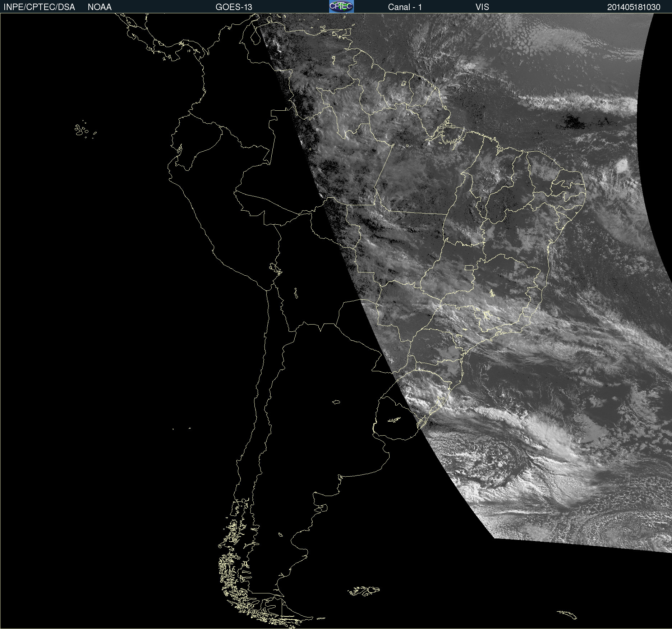The image size is (672, 629).
Task: Select the GOES-13 satellite label
Action: click(234, 7)
